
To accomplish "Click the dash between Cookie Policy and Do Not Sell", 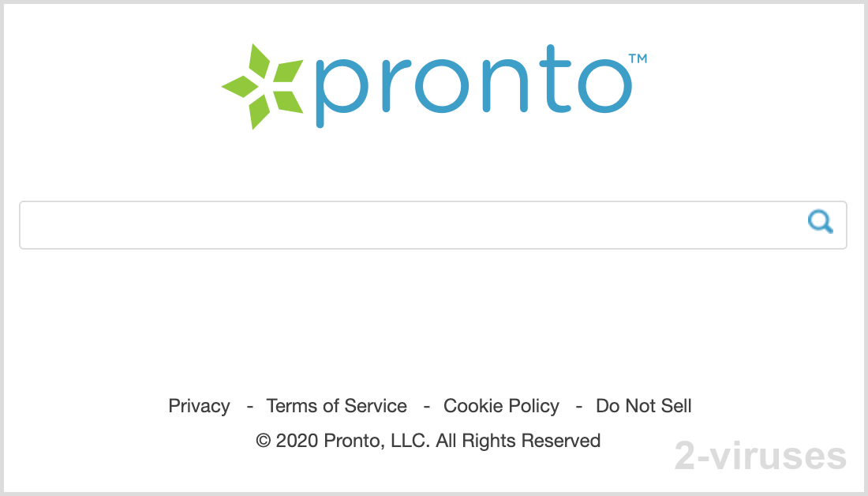I will click(x=579, y=406).
